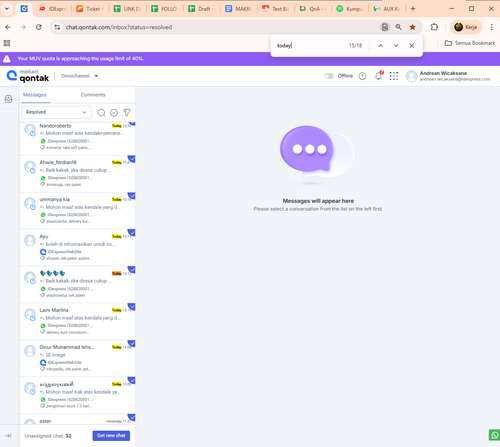Open the Ahwie_ferdian16 conversation
This screenshot has height=447, width=500.
coord(77,174)
